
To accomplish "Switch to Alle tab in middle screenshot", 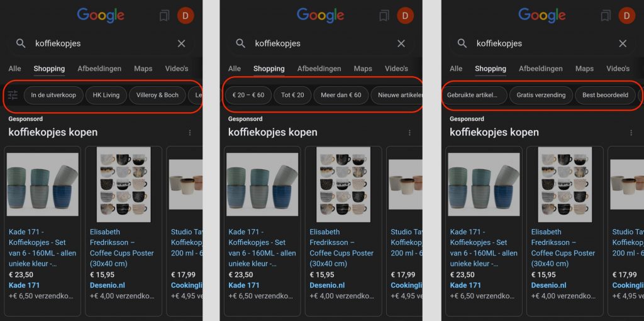I will (235, 69).
